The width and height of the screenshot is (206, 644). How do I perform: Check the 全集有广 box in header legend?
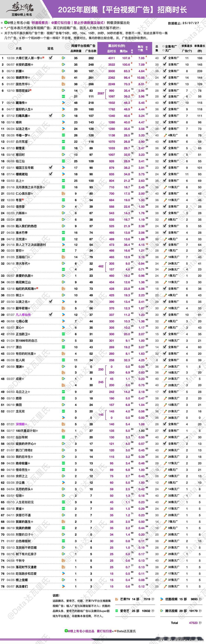[x=164, y=46]
